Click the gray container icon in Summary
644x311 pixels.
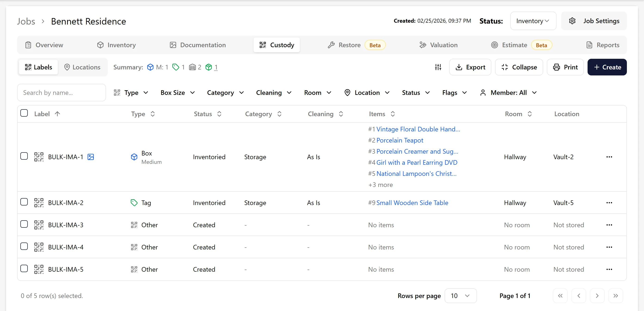coord(192,67)
